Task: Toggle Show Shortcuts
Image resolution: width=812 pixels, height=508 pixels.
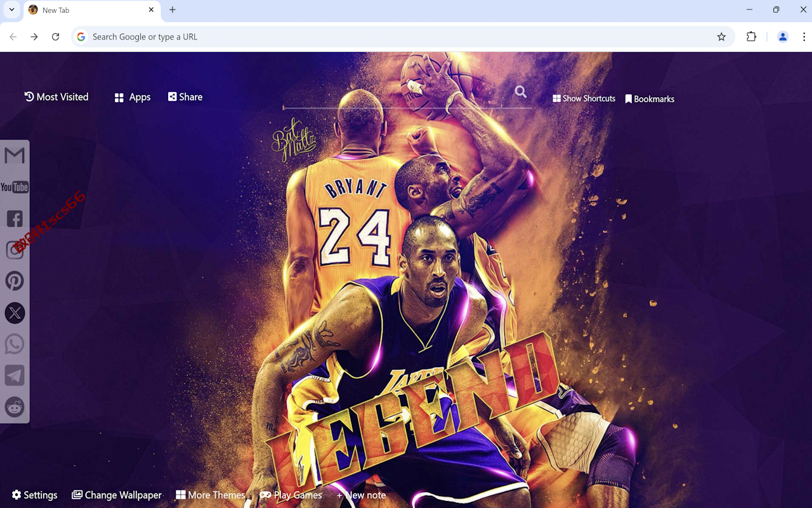Action: (584, 98)
